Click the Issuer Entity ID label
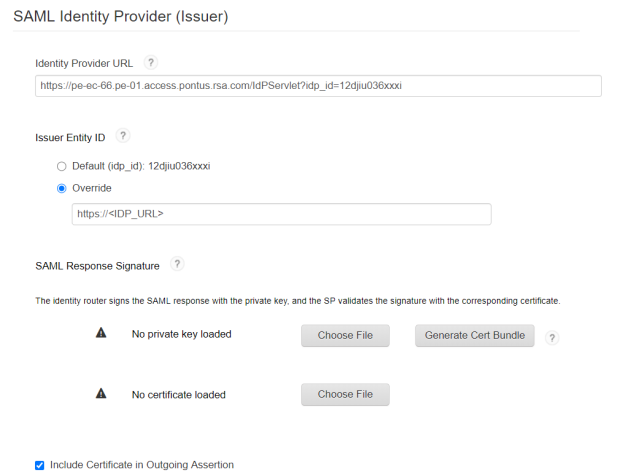The width and height of the screenshot is (624, 475). (70, 137)
